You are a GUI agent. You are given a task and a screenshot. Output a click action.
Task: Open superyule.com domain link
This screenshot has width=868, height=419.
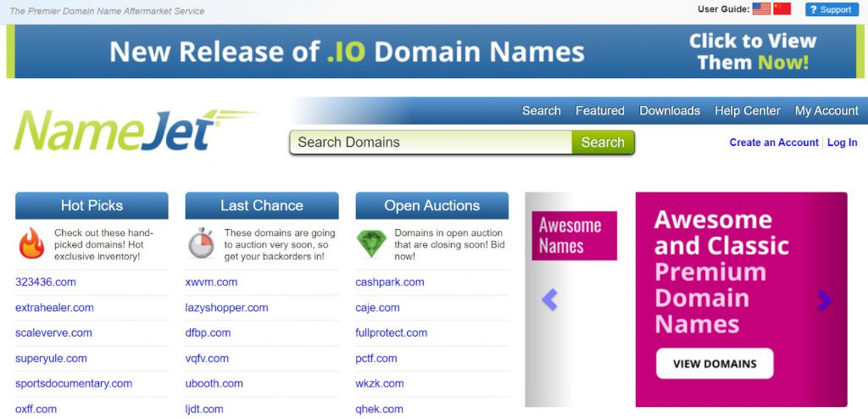point(51,359)
